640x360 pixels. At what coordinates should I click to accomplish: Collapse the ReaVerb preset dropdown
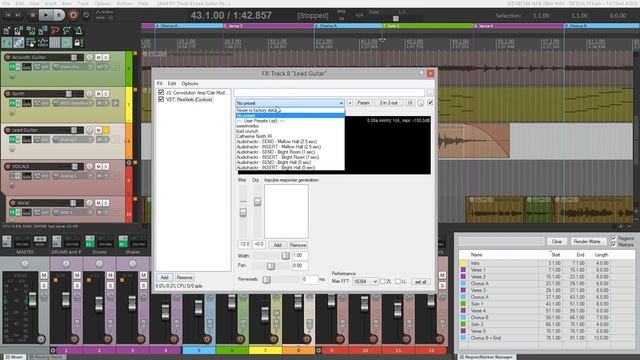(341, 103)
